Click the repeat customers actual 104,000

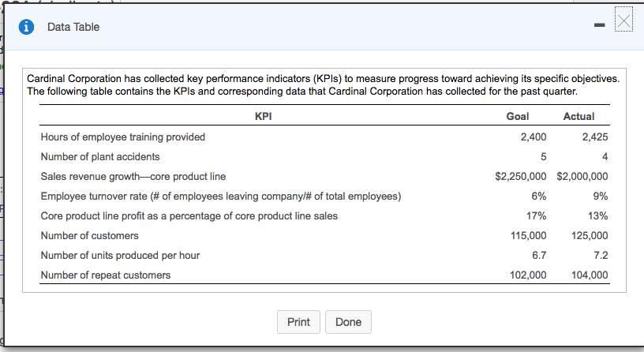[590, 275]
